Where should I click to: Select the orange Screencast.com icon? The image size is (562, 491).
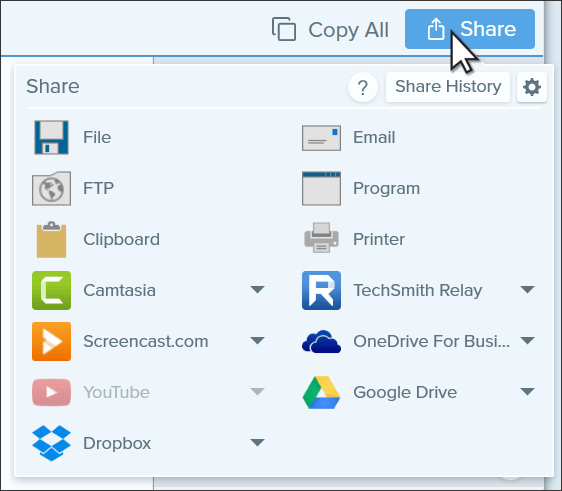coord(51,341)
